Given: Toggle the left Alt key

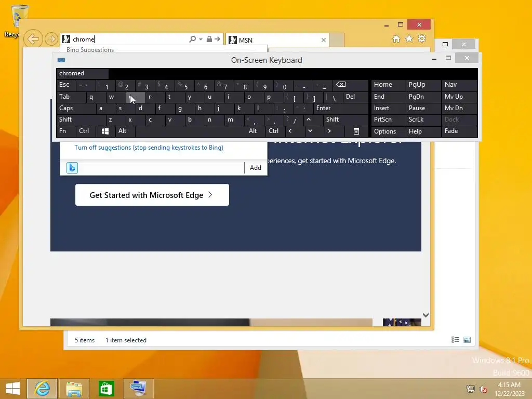Looking at the screenshot, I should pos(125,131).
